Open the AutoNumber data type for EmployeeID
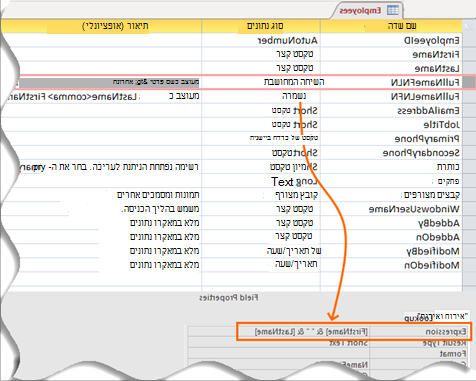This screenshot has width=476, height=381. coord(261,40)
